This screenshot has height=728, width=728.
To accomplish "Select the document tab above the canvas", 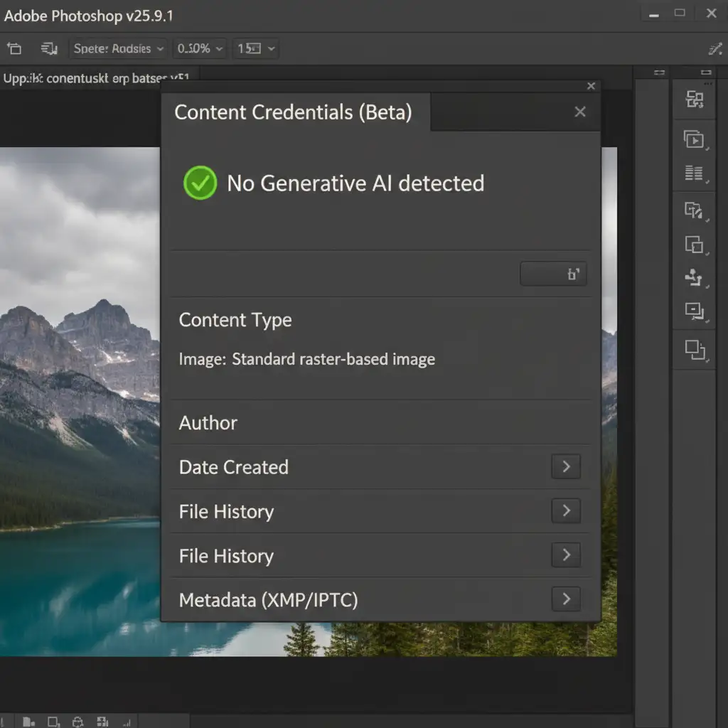I will click(96, 78).
